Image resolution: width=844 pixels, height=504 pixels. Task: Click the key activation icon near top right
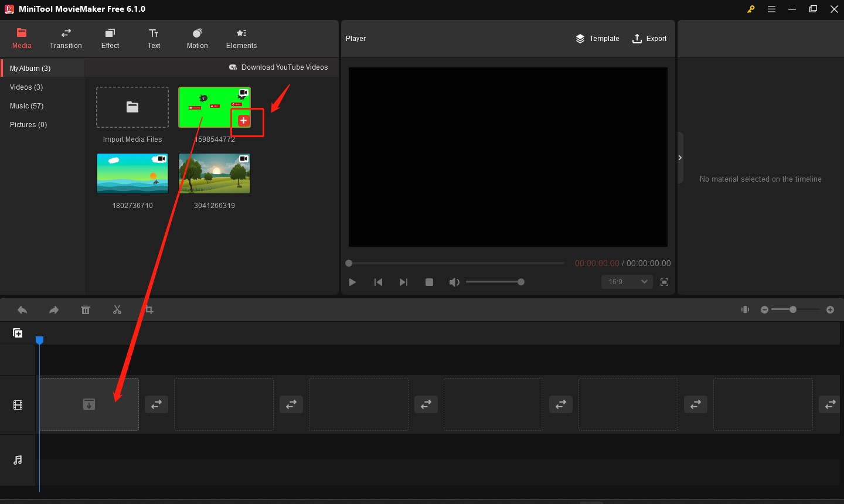751,9
